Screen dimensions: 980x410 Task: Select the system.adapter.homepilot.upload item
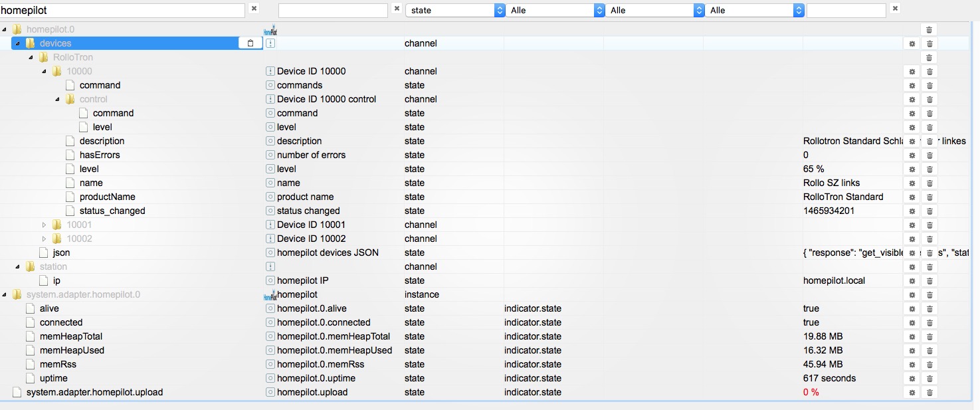(94, 392)
